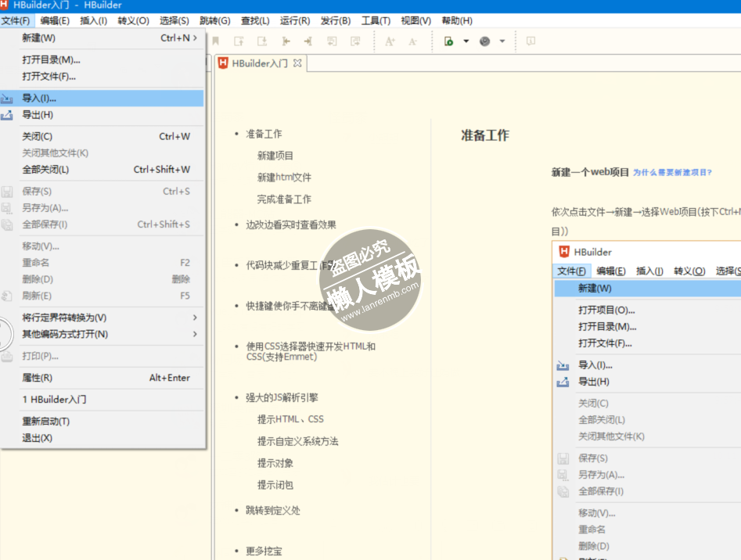Expand the 其他编码方式打开(N) submenu
Image resolution: width=741 pixels, height=560 pixels.
[x=102, y=334]
